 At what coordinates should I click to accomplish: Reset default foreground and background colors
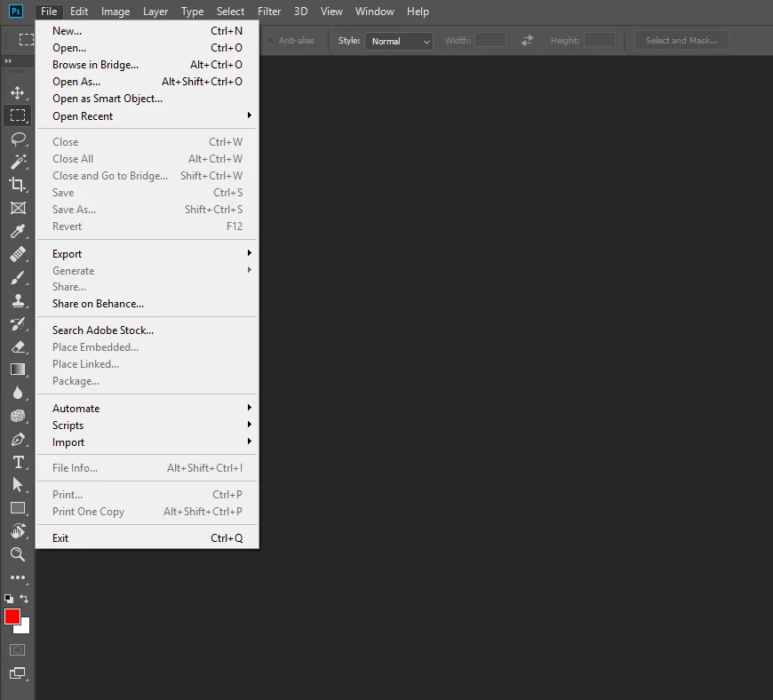tap(9, 599)
